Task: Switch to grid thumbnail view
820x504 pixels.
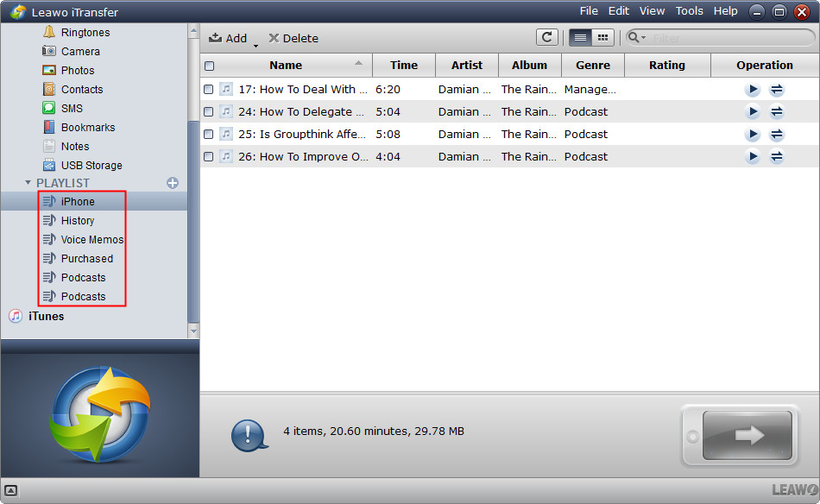Action: pyautogui.click(x=602, y=37)
